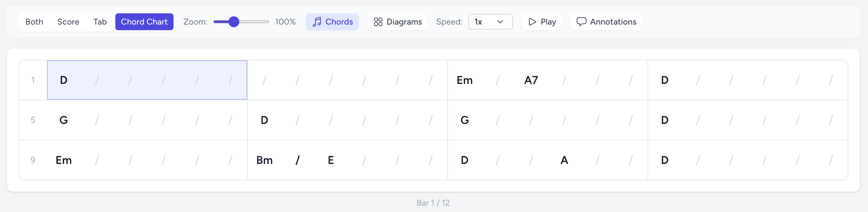Click the speech bubble icon on Annotations

click(x=582, y=22)
